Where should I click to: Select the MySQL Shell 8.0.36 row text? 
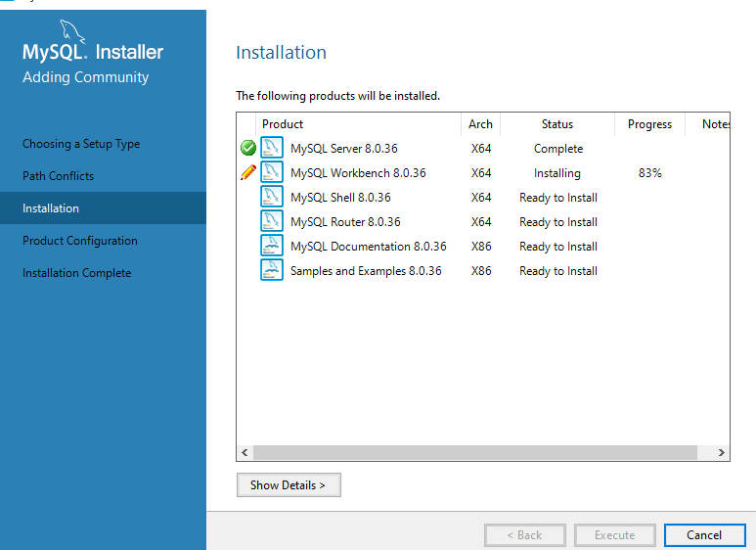click(340, 198)
